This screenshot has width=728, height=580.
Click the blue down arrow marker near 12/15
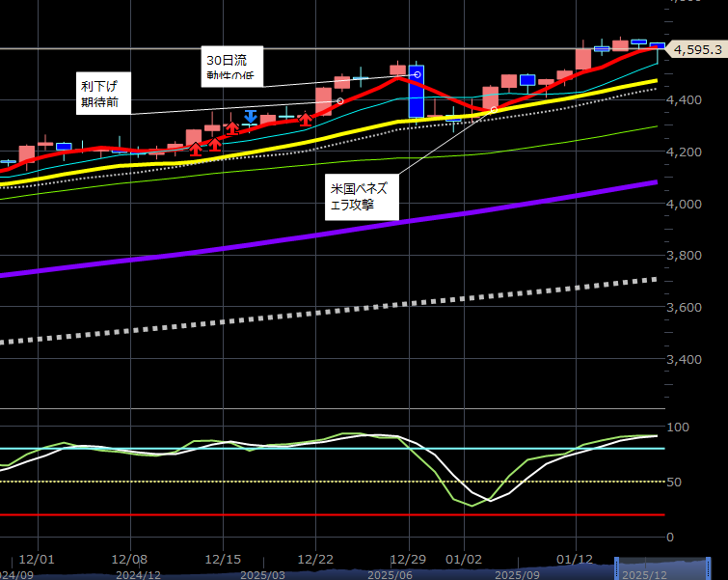250,117
